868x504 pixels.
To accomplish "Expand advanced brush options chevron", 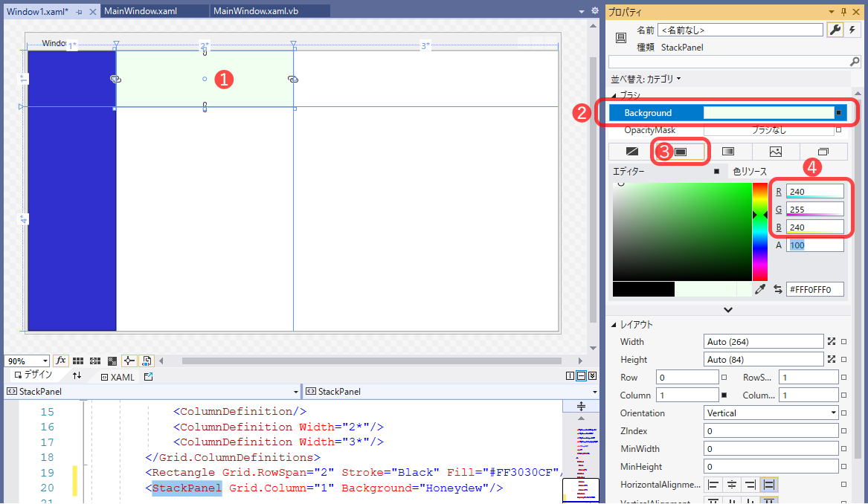I will (x=728, y=310).
